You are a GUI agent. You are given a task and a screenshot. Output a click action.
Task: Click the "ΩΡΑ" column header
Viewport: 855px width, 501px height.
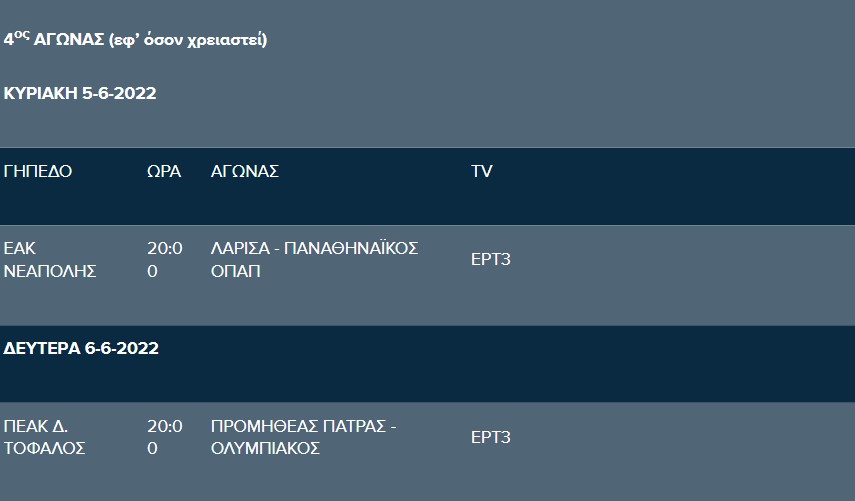coord(164,171)
